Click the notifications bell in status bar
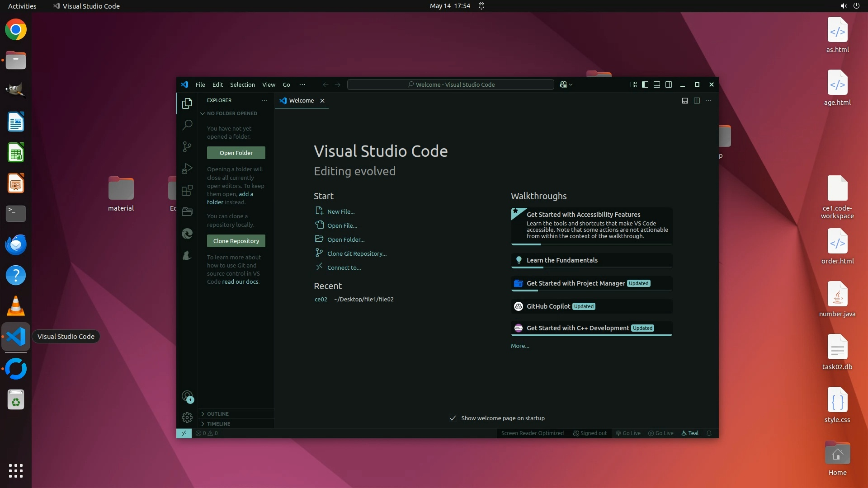The height and width of the screenshot is (488, 868). tap(709, 433)
